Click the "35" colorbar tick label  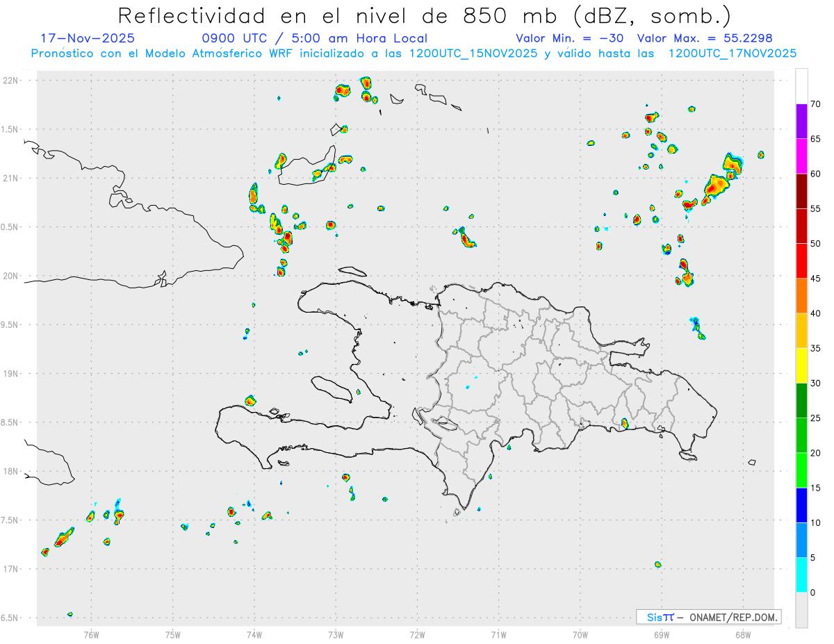coord(815,348)
